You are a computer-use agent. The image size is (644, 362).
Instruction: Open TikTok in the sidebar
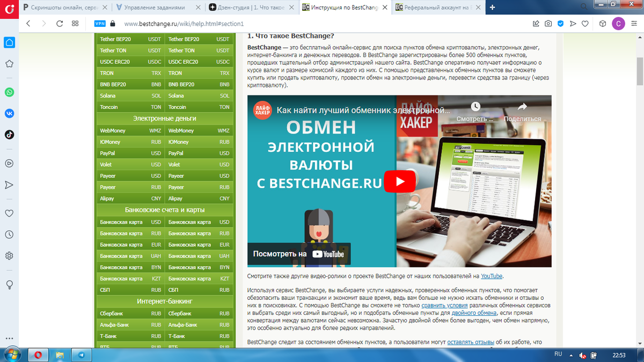click(9, 135)
